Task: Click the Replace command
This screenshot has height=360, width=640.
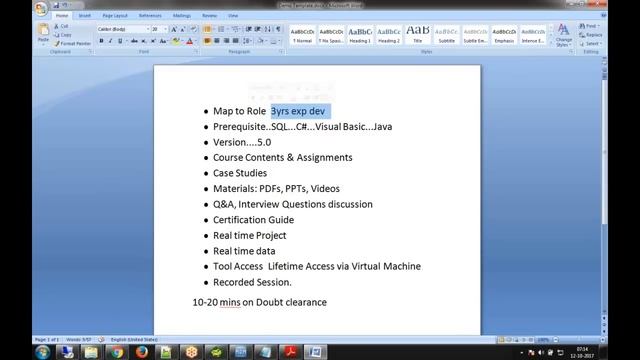Action: [x=591, y=35]
